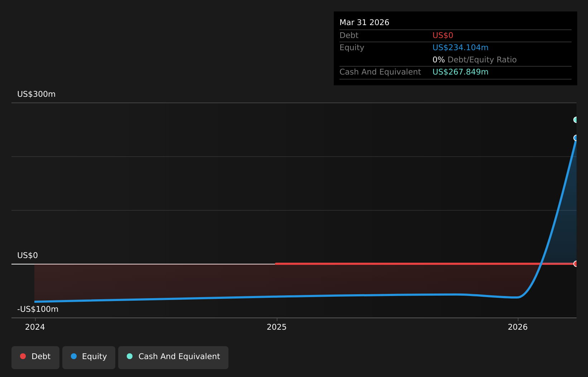
Task: Click the US$267.849m cash value
Action: pos(461,72)
